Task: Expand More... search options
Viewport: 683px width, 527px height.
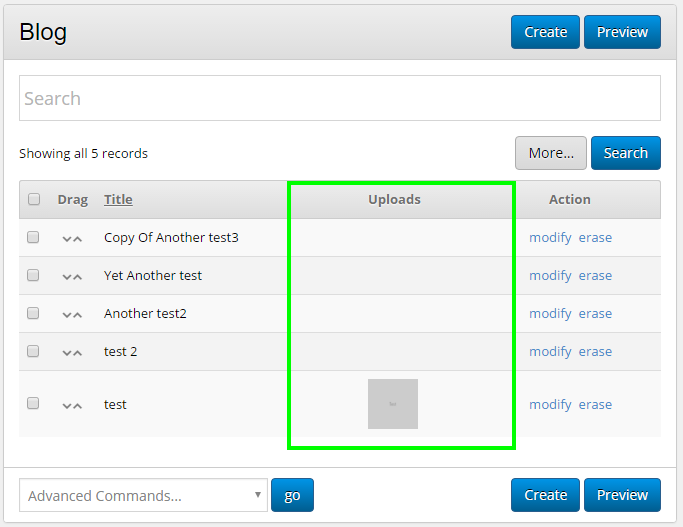Action: click(550, 153)
